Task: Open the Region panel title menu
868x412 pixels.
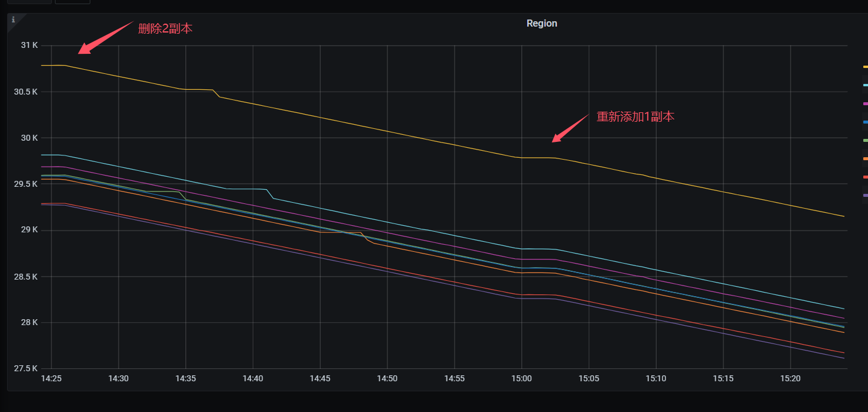Action: [541, 24]
